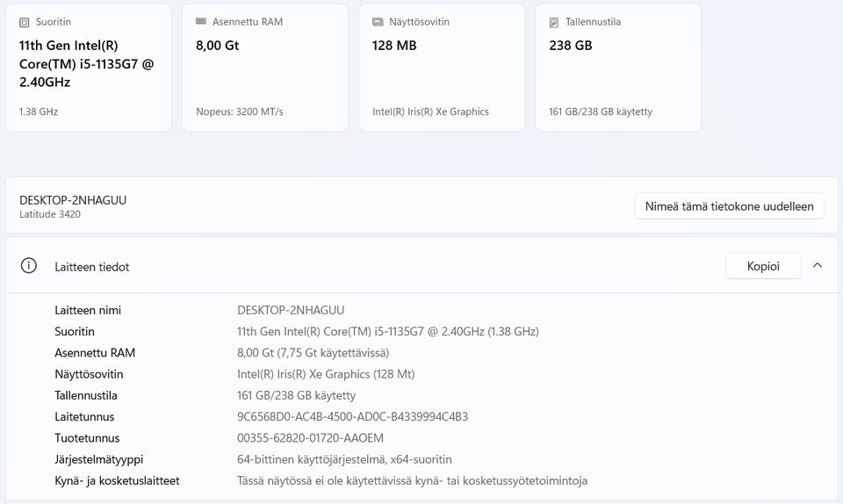
Task: Click the Tuotetunnus label
Action: [x=87, y=438]
